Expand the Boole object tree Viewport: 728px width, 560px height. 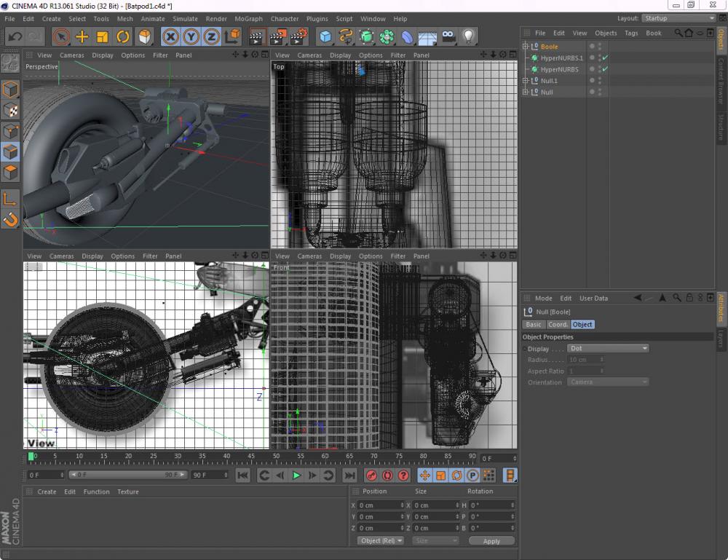525,47
